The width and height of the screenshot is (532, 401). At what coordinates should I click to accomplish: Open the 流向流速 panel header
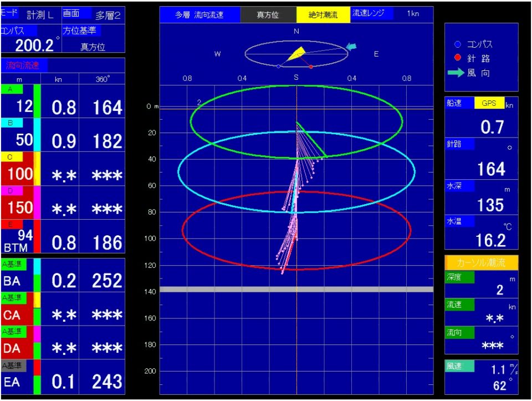[24, 65]
